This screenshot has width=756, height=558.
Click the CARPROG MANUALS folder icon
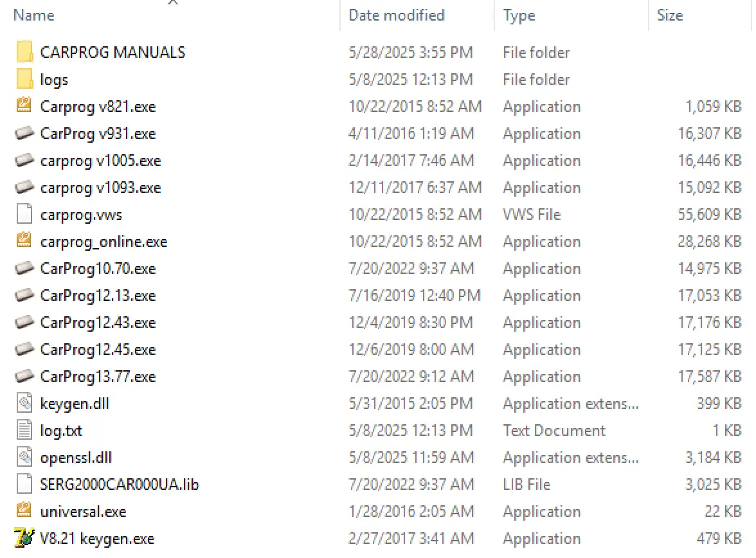(24, 51)
